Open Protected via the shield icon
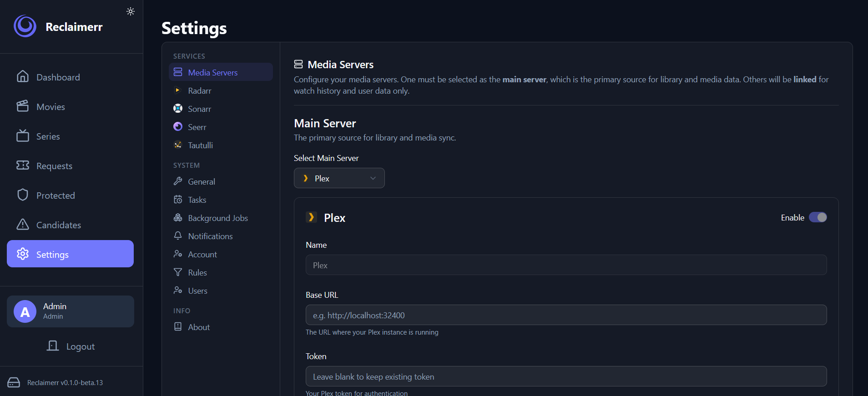This screenshot has width=868, height=396. click(x=23, y=195)
